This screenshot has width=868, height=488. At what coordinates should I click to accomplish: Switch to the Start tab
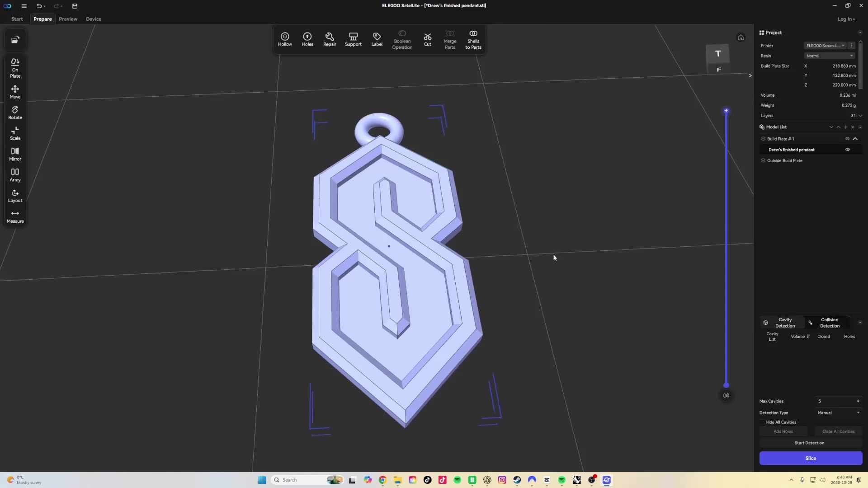17,19
